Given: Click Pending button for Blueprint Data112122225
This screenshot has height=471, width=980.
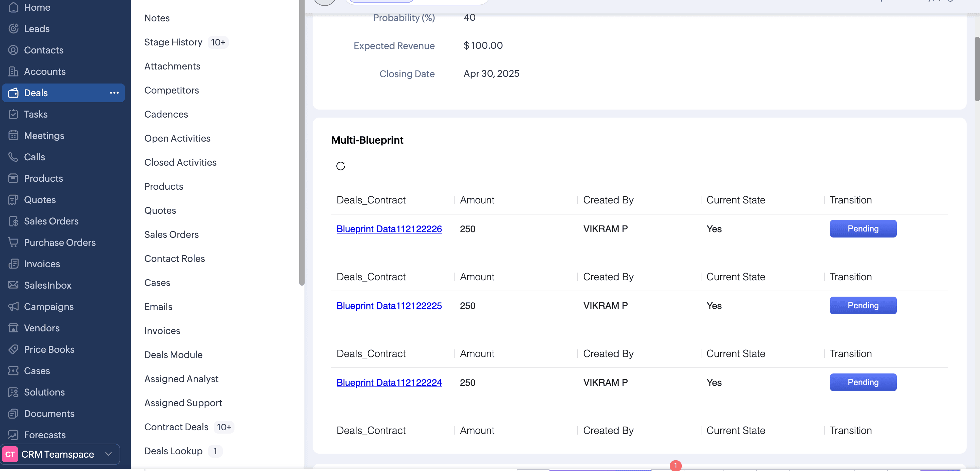Looking at the screenshot, I should 862,306.
